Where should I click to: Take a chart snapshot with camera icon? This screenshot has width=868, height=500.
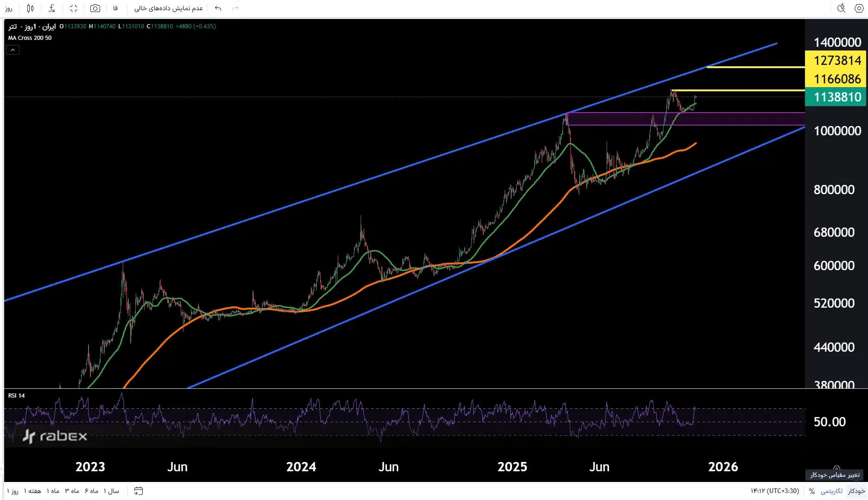click(95, 8)
